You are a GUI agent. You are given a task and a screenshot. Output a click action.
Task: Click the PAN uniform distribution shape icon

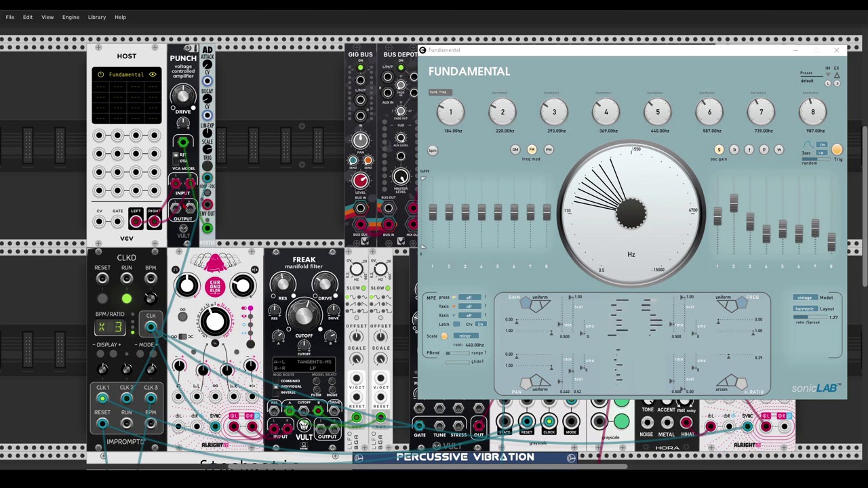coord(536,382)
